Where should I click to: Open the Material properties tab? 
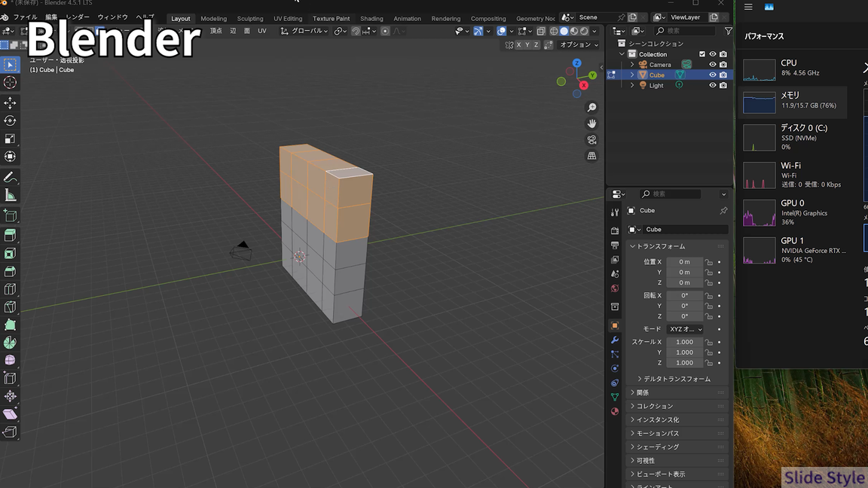click(x=615, y=411)
